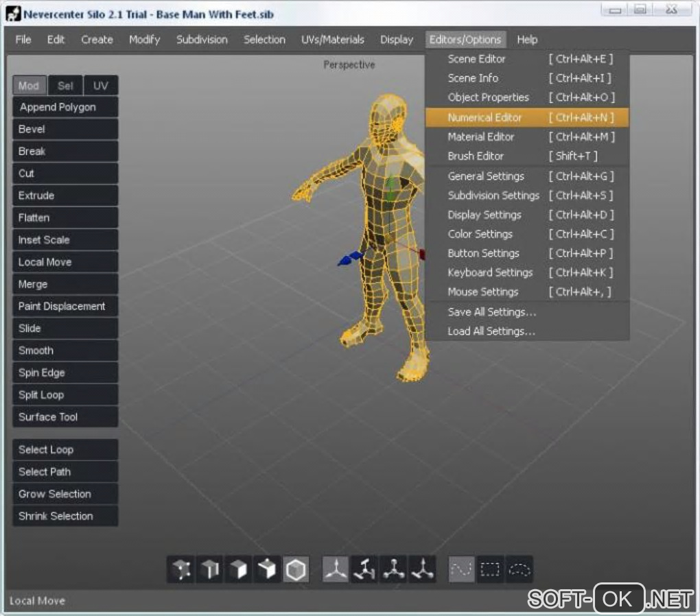This screenshot has width=700, height=616.
Task: Open Material Editor from the menu
Action: (527, 137)
